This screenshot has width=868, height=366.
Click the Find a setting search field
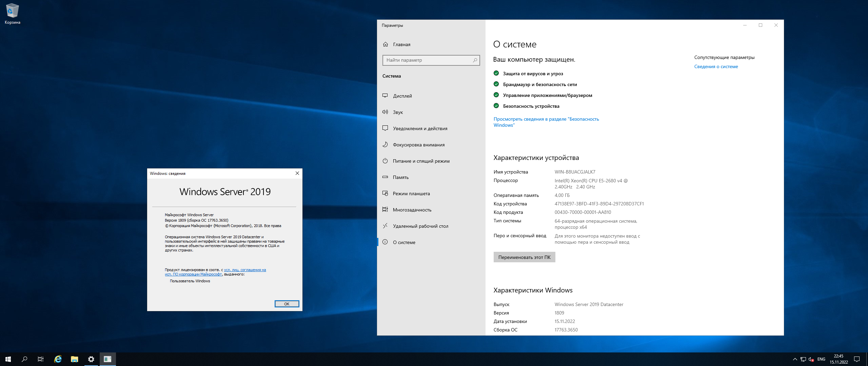point(428,60)
